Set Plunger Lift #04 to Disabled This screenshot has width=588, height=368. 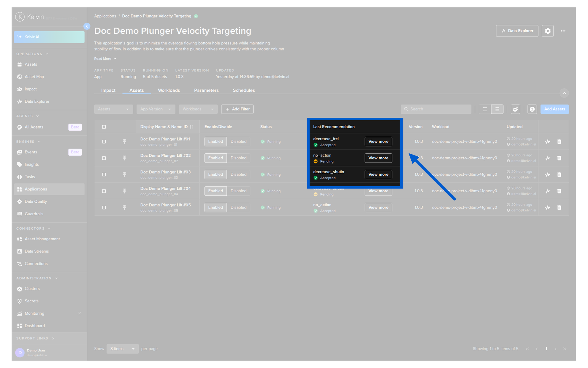point(238,191)
